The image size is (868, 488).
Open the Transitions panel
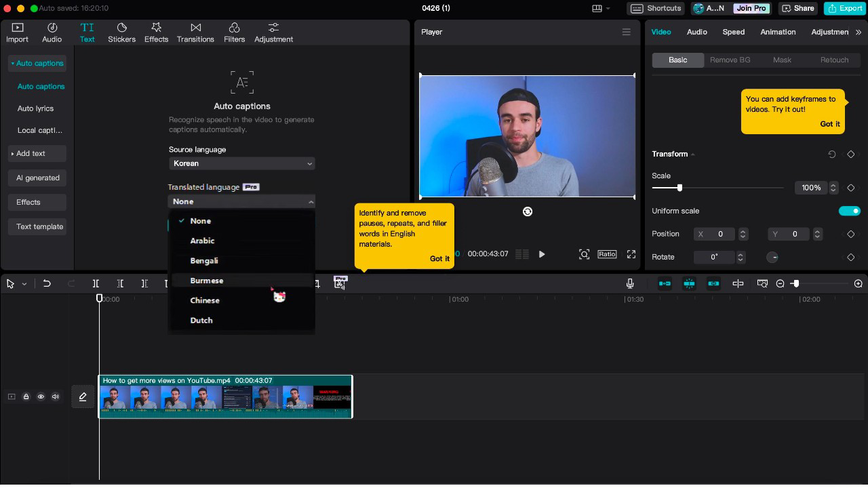(x=195, y=30)
